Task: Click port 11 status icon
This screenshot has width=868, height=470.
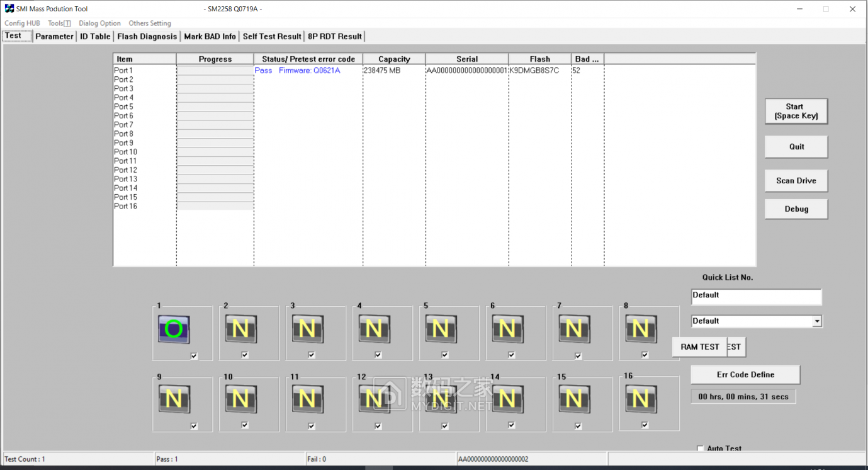Action: (x=308, y=399)
